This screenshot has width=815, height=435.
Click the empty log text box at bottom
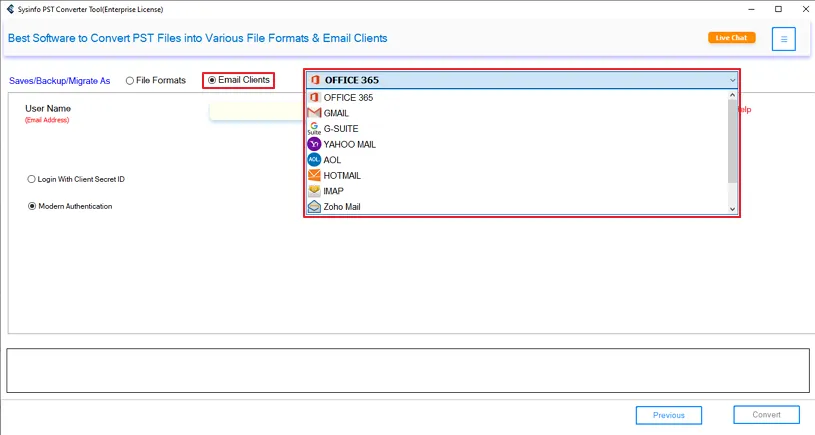click(x=408, y=371)
